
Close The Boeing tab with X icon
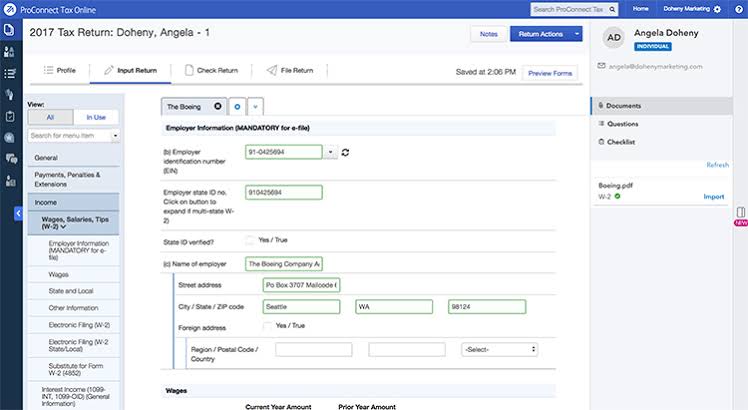[x=218, y=106]
